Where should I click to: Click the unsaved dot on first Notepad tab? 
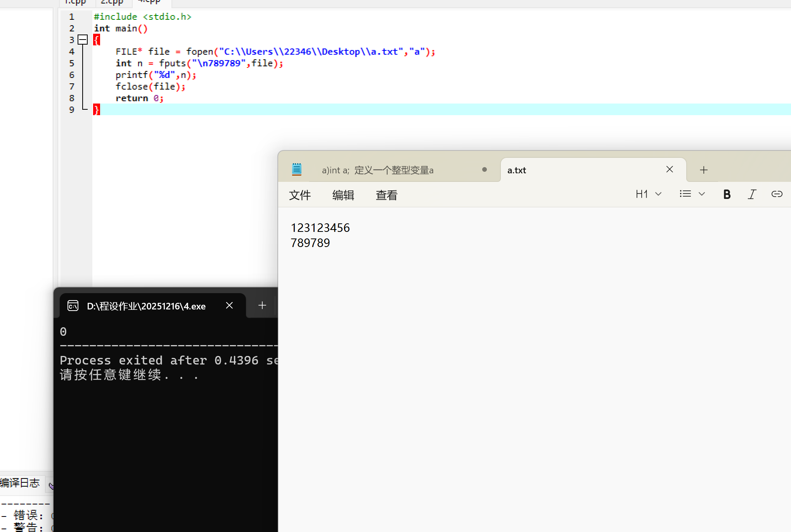(x=484, y=169)
